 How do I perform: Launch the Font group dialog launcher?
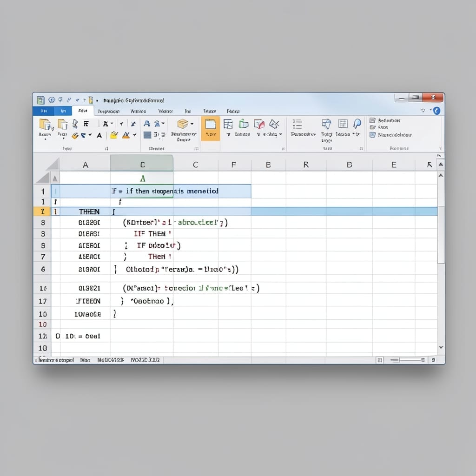pos(106,148)
